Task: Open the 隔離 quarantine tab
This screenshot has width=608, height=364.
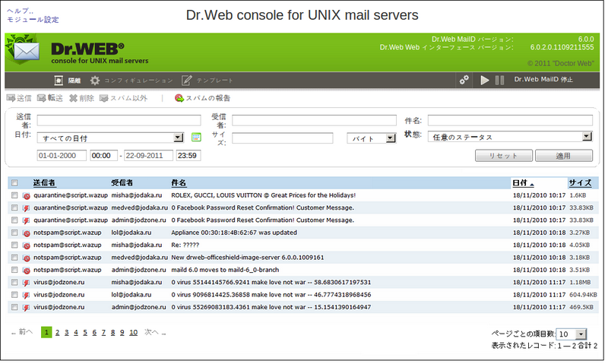Action: click(x=68, y=81)
